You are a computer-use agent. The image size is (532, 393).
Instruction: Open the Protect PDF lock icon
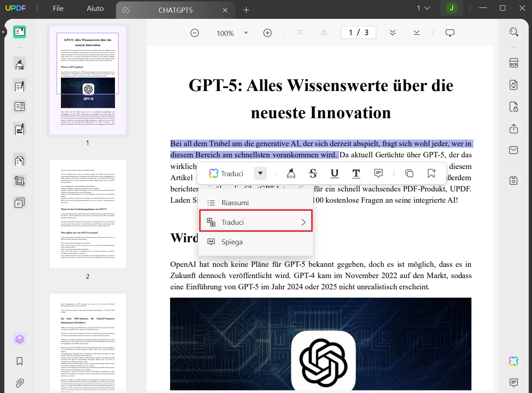pyautogui.click(x=514, y=107)
